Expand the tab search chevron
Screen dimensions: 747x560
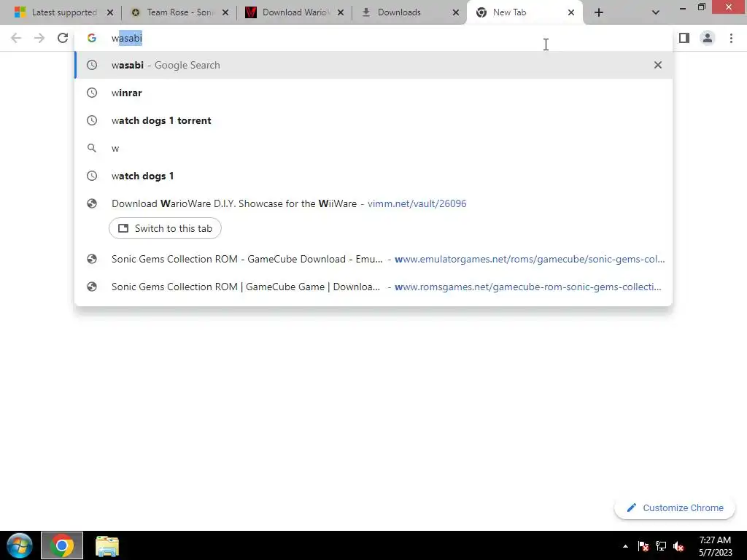pos(656,12)
